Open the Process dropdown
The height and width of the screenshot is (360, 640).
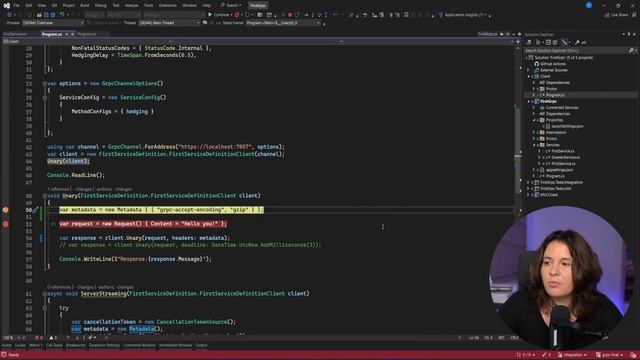click(x=53, y=23)
